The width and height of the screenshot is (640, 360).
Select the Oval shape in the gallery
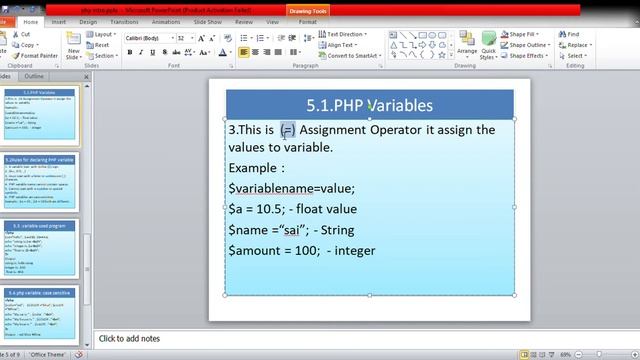(432, 35)
